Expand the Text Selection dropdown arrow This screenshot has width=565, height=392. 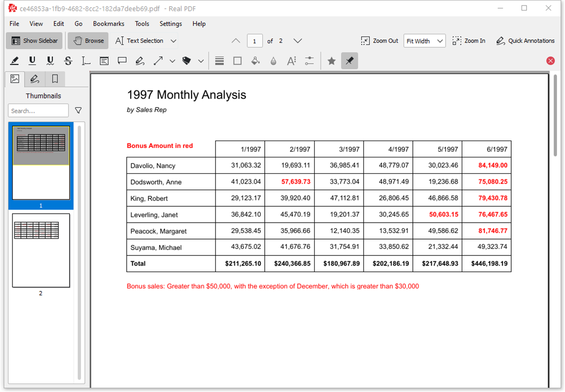(x=174, y=41)
